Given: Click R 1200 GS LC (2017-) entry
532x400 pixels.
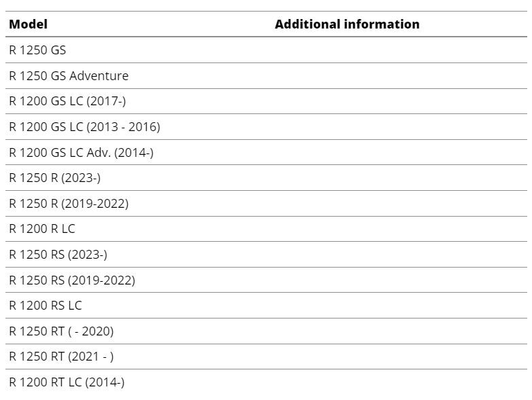Looking at the screenshot, I should point(67,101).
